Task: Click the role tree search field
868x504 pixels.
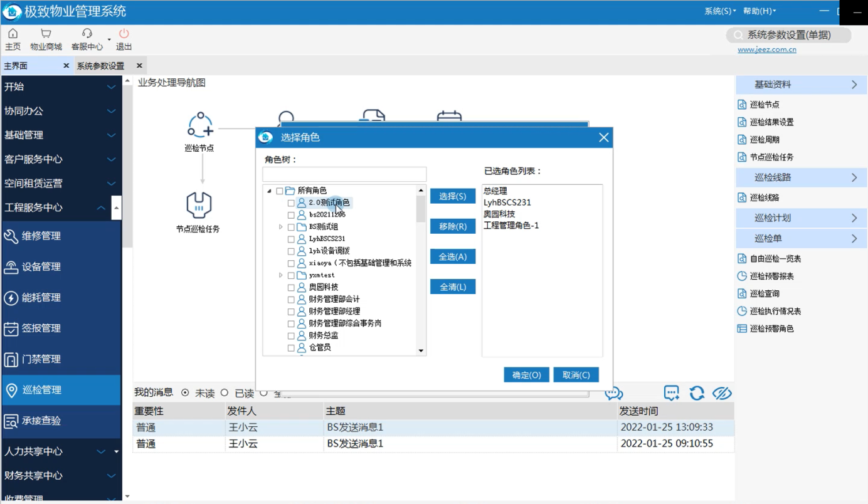Action: (x=344, y=174)
